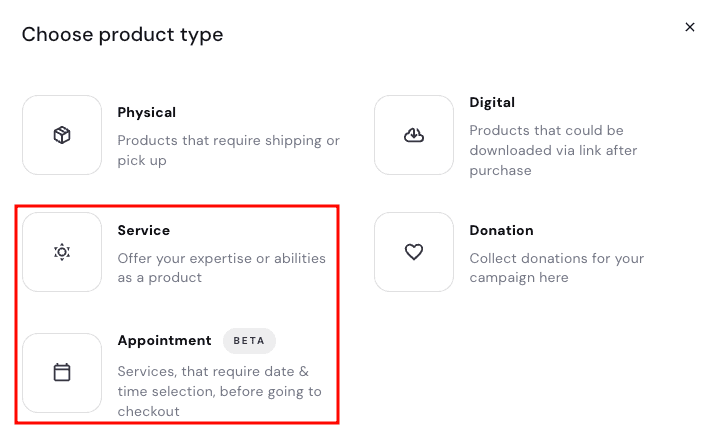Select the Physical product box icon
This screenshot has width=714, height=441.
tap(62, 135)
